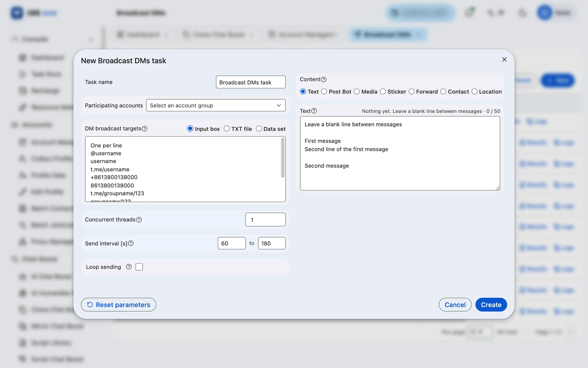Select the Text content type
The width and height of the screenshot is (588, 368).
click(x=303, y=92)
